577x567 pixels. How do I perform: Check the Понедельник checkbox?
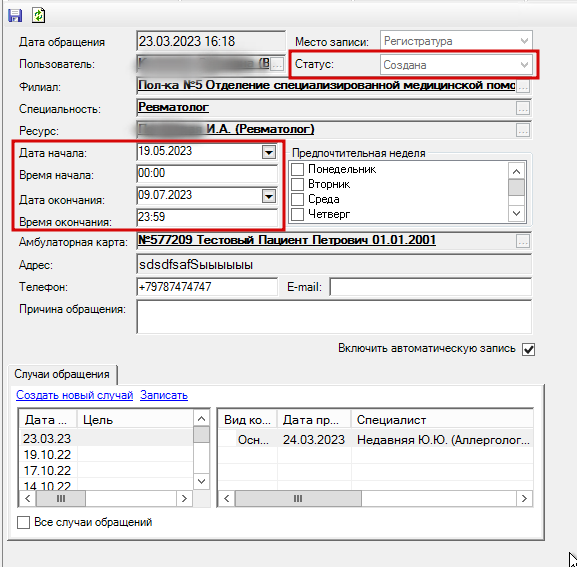point(297,169)
